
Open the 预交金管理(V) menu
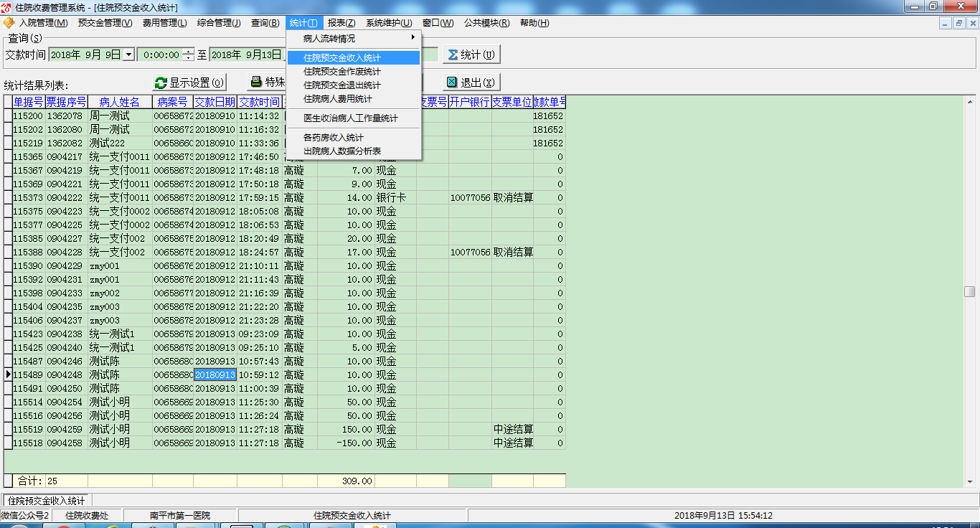tap(105, 23)
